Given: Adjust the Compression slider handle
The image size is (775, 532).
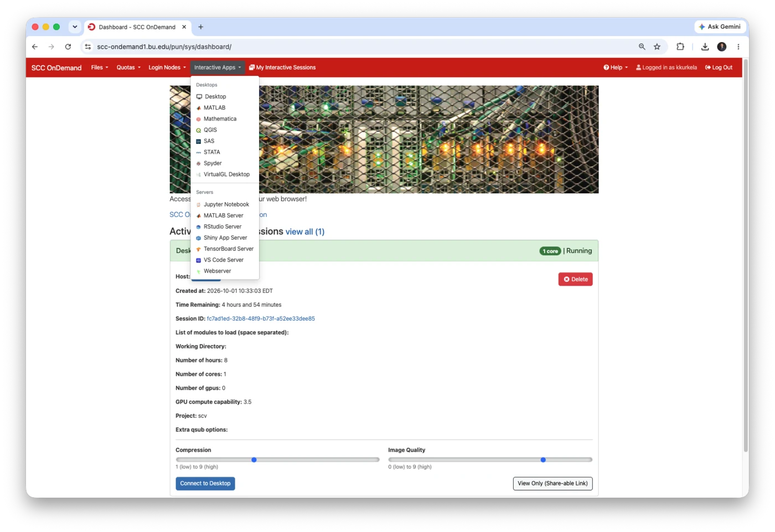Looking at the screenshot, I should [254, 459].
